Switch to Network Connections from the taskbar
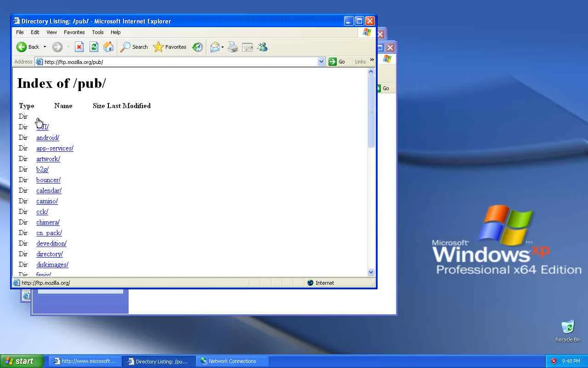 click(232, 361)
